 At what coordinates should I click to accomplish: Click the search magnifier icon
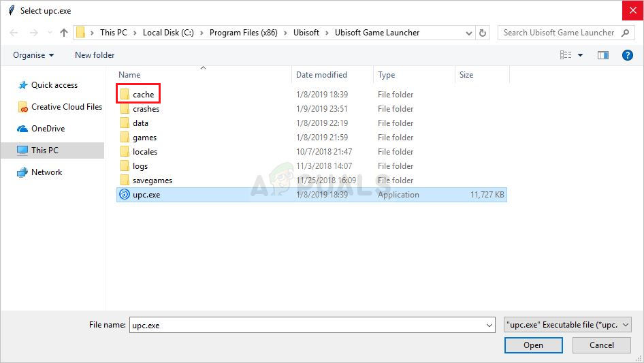point(625,33)
